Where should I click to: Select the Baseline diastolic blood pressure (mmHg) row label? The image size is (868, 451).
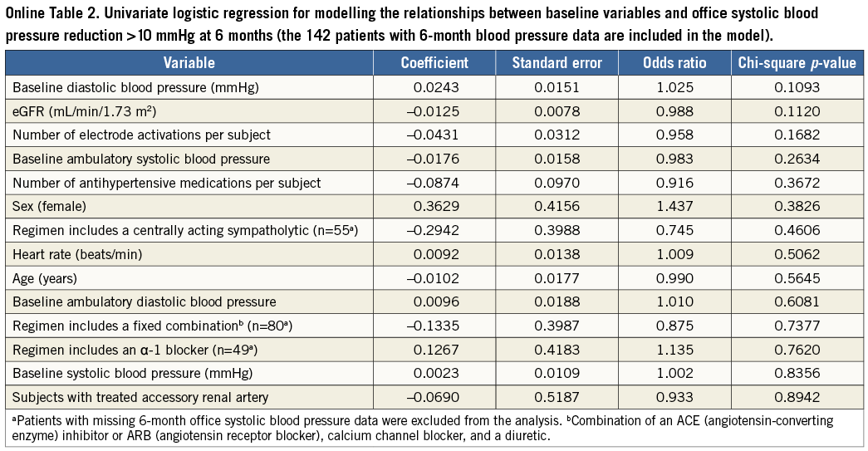130,87
